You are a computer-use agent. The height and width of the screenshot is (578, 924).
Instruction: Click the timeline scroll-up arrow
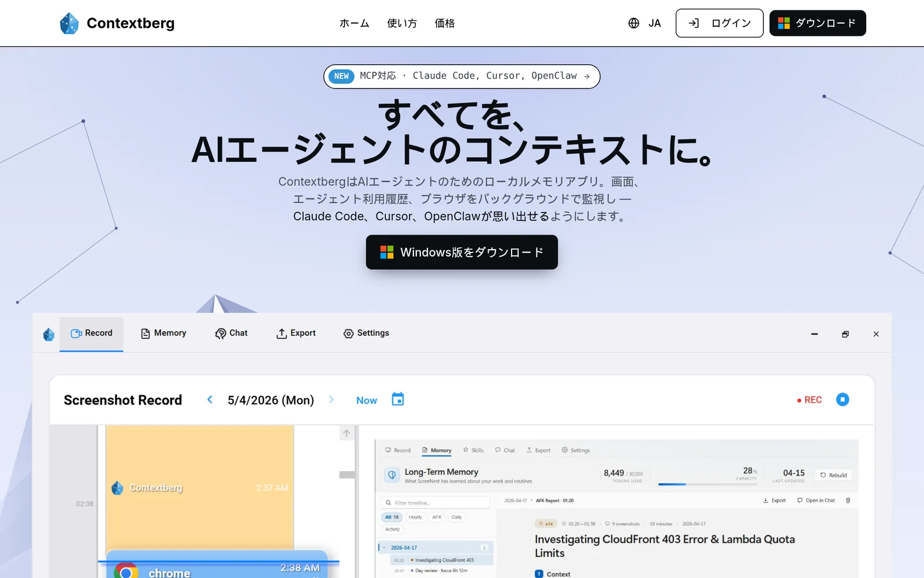pyautogui.click(x=346, y=433)
